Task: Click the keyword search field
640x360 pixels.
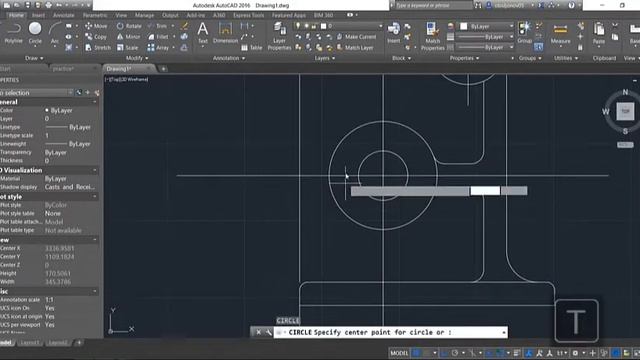Action: (433, 5)
